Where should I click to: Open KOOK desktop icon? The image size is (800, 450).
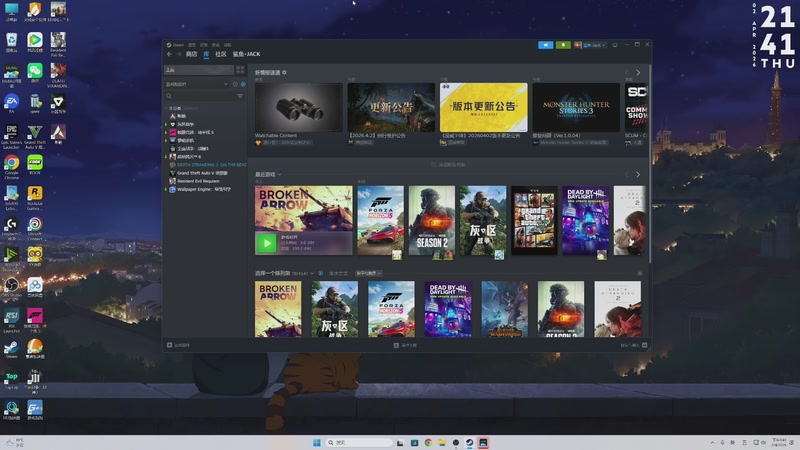35,165
